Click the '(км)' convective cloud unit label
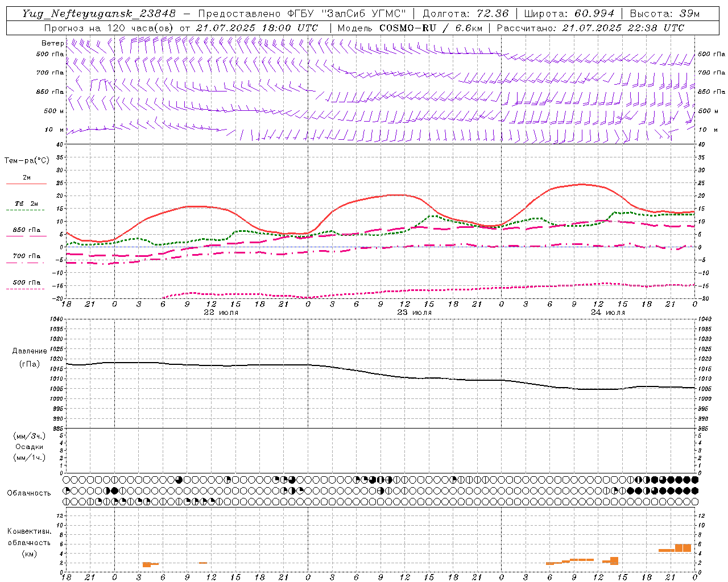Image resolution: width=728 pixels, height=582 pixels. pos(30,554)
